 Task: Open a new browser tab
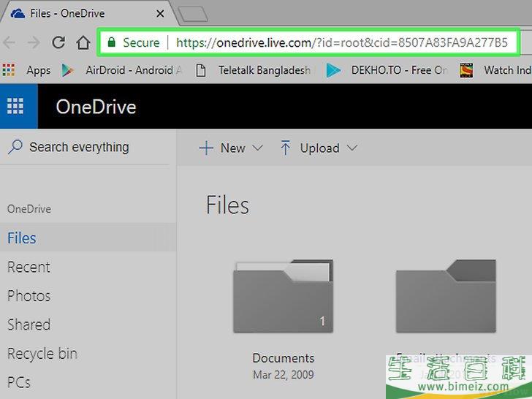coord(193,15)
